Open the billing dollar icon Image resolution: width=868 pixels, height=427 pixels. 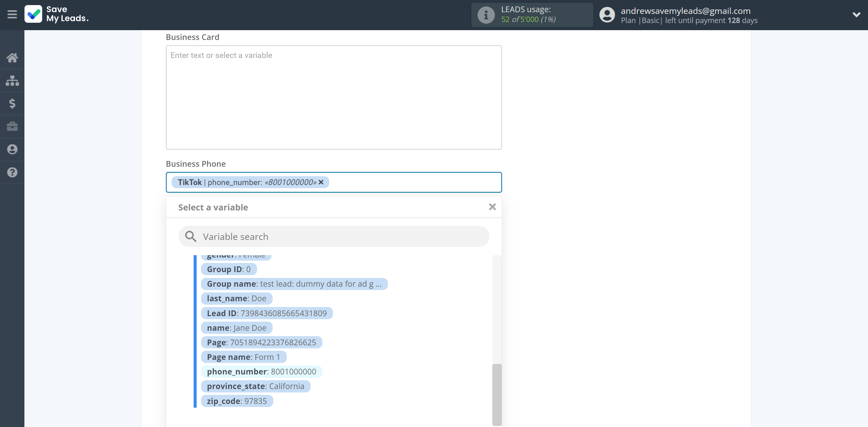coord(12,104)
